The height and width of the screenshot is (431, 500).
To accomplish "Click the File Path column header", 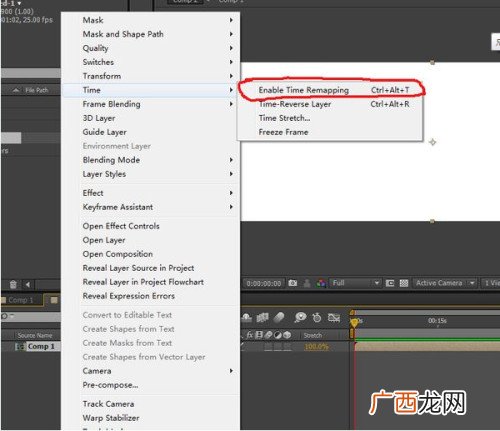I will [x=37, y=90].
